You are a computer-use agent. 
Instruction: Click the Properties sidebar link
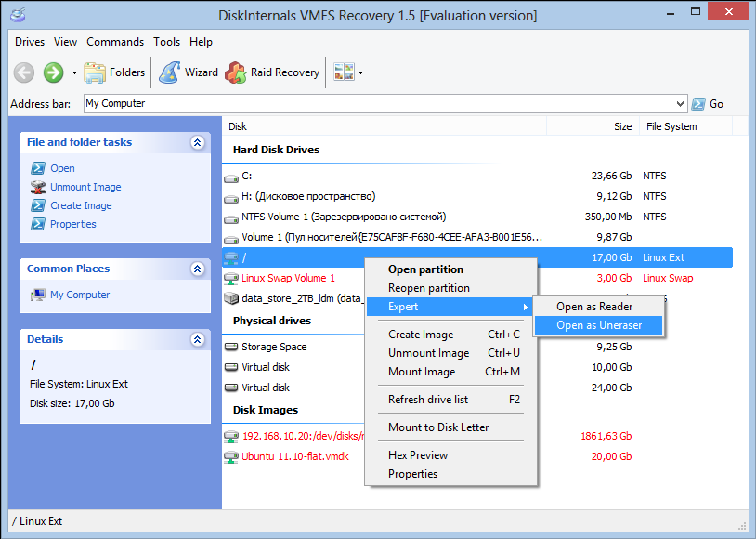click(x=73, y=224)
